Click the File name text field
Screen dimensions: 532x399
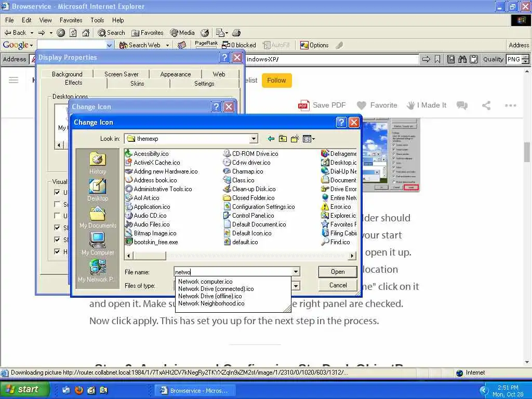[233, 272]
